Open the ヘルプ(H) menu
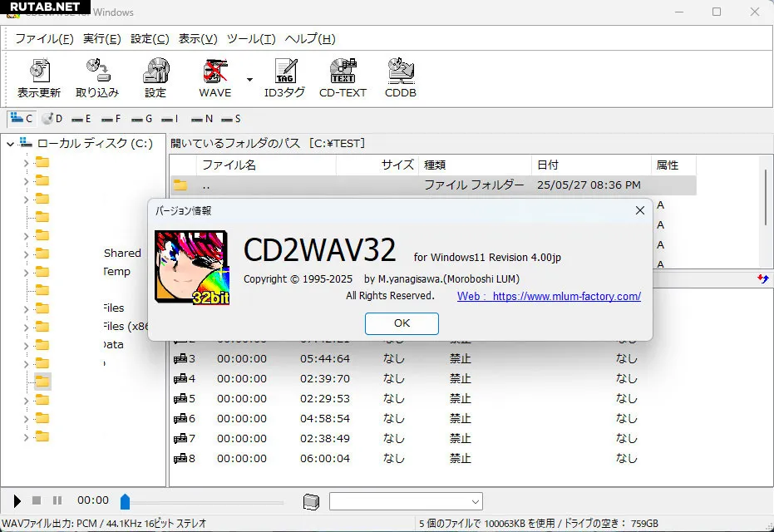The image size is (774, 532). tap(310, 38)
